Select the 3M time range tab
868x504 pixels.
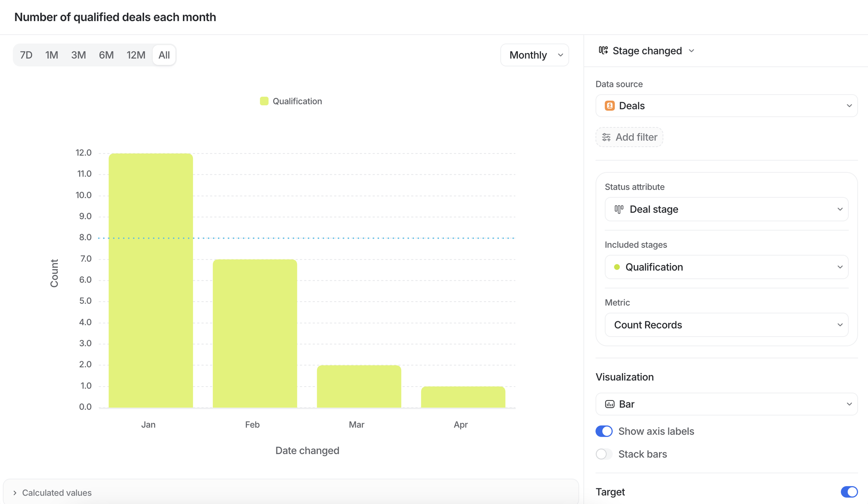(x=78, y=55)
